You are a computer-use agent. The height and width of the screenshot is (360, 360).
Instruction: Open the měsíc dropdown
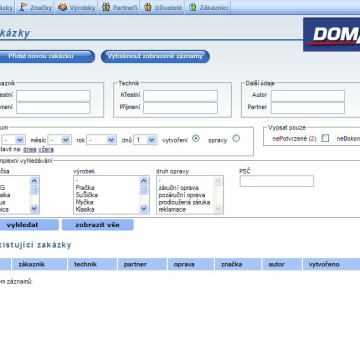59,140
